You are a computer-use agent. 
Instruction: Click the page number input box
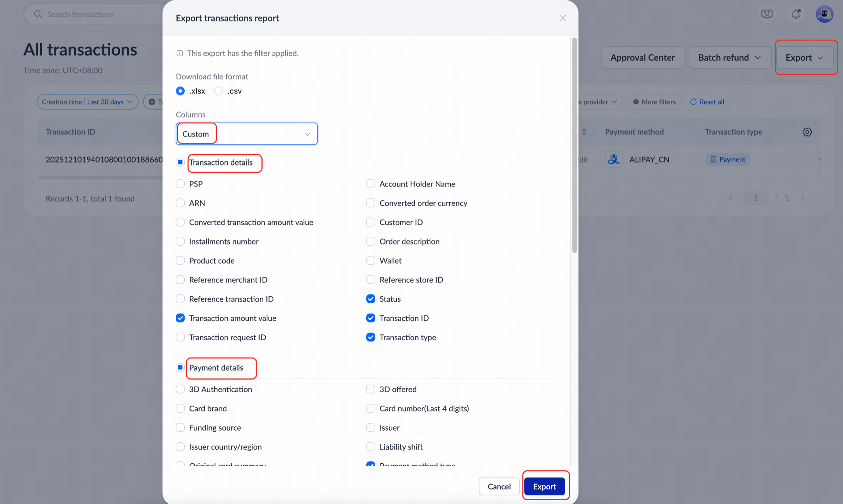pos(756,198)
